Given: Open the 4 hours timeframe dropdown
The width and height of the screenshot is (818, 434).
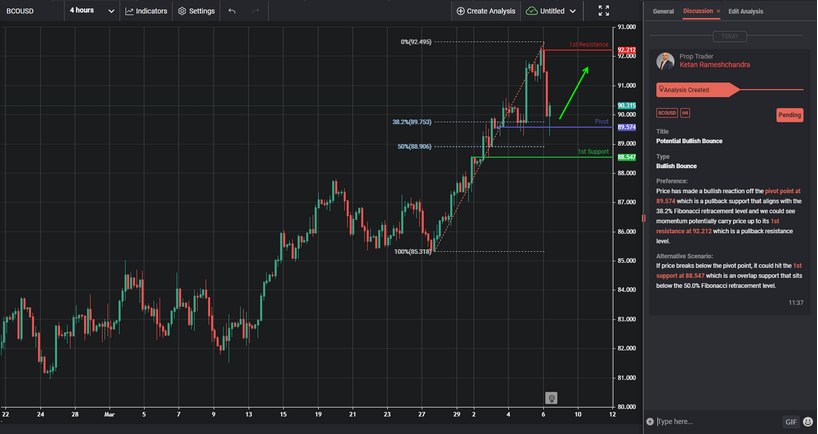Looking at the screenshot, I should pyautogui.click(x=92, y=10).
